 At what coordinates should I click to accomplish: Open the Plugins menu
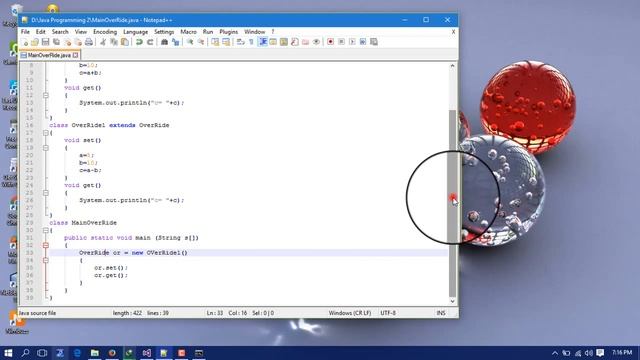(x=229, y=31)
